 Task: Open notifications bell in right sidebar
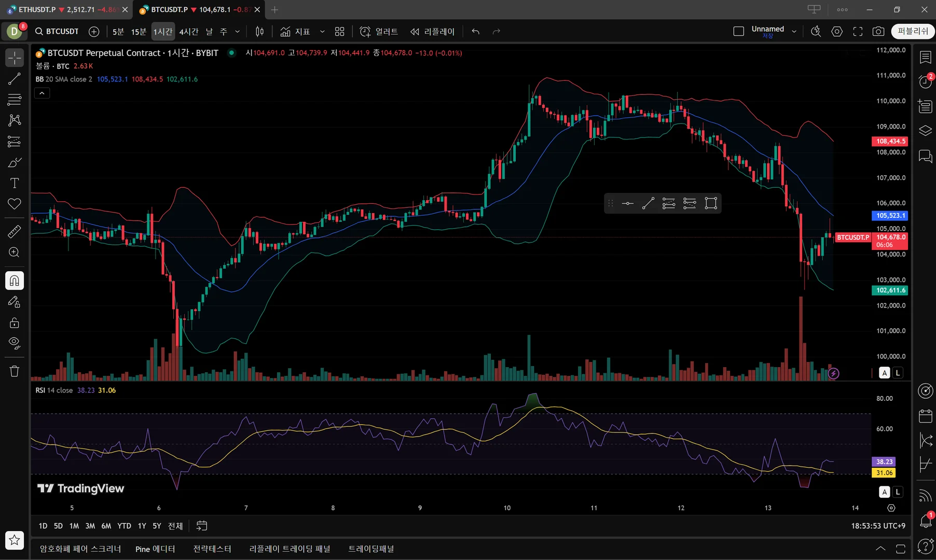[x=926, y=521]
